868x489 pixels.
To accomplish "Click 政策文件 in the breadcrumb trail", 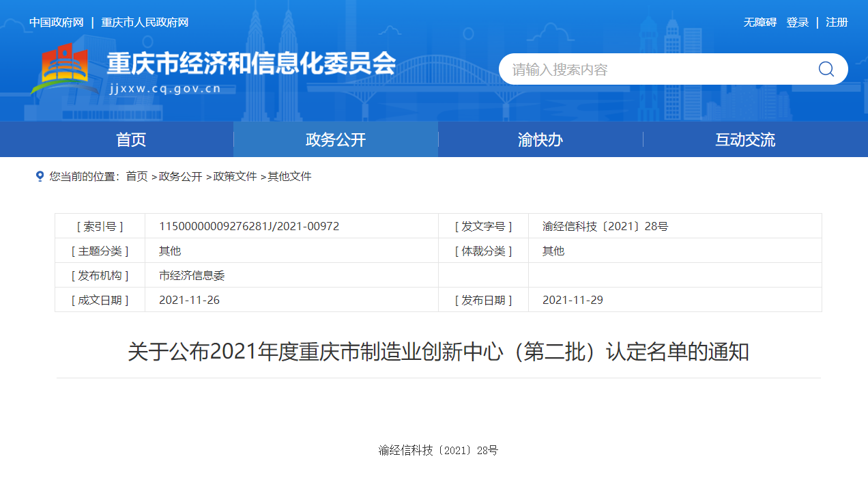I will [235, 176].
